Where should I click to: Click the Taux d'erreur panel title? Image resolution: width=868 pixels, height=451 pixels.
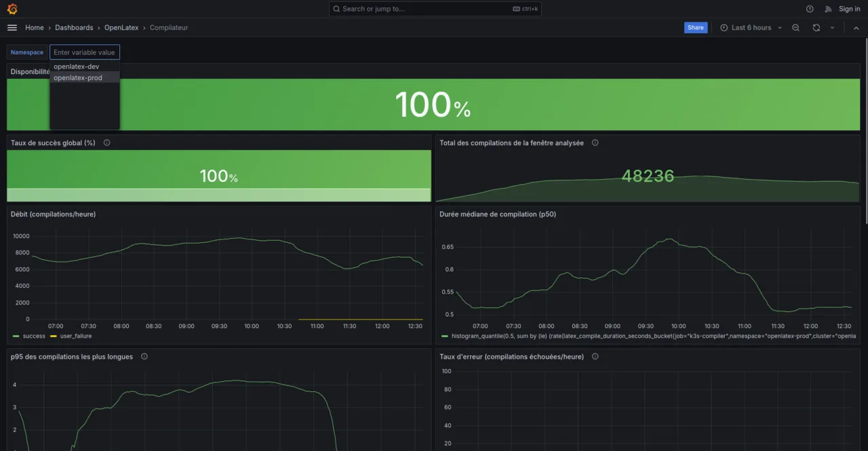tap(511, 357)
